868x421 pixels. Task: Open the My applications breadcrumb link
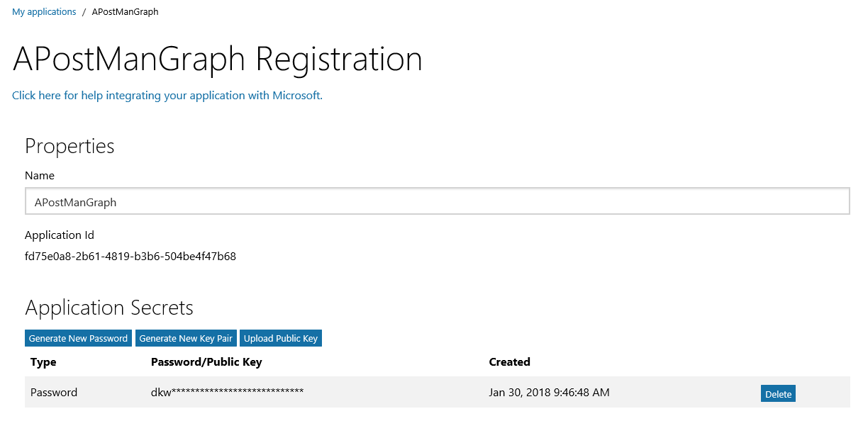(x=44, y=11)
